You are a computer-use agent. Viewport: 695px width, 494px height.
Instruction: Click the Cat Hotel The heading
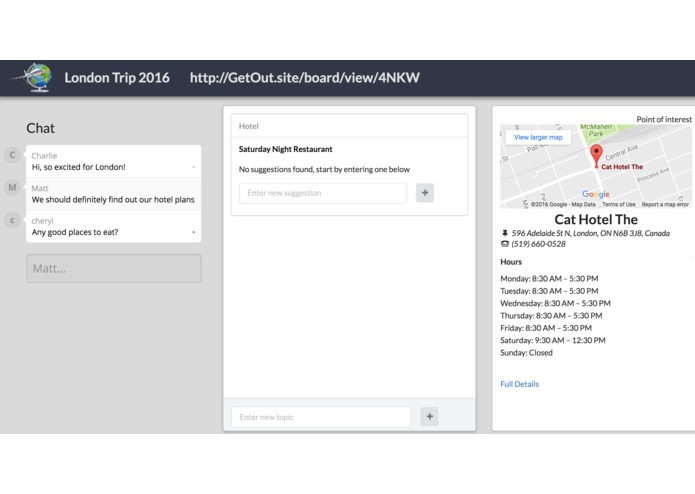[x=596, y=219]
